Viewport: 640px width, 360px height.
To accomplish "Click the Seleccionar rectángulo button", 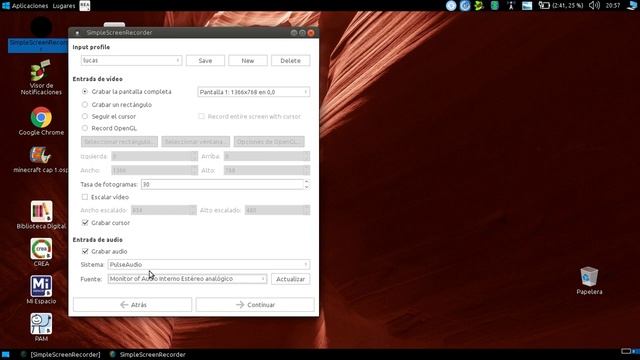I will (119, 142).
